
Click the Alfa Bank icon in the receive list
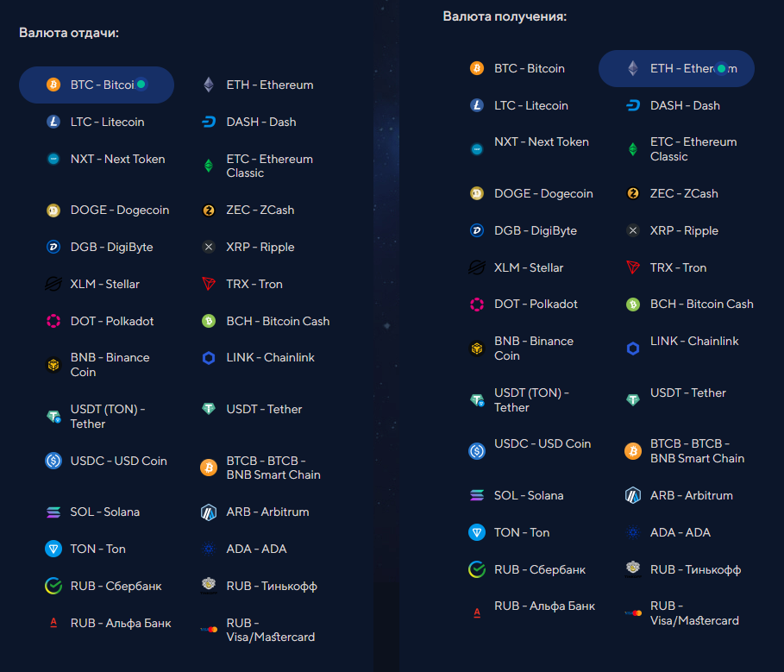[477, 613]
